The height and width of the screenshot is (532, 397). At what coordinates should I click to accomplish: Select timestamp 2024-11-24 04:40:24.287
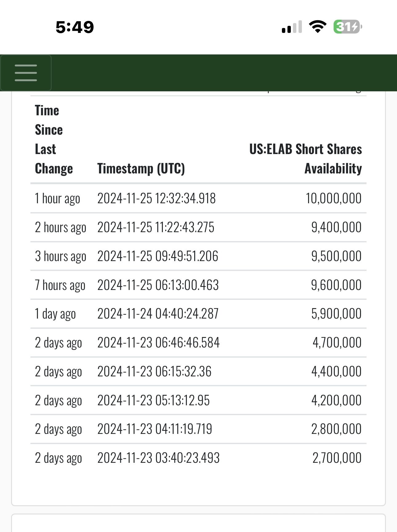coord(158,314)
